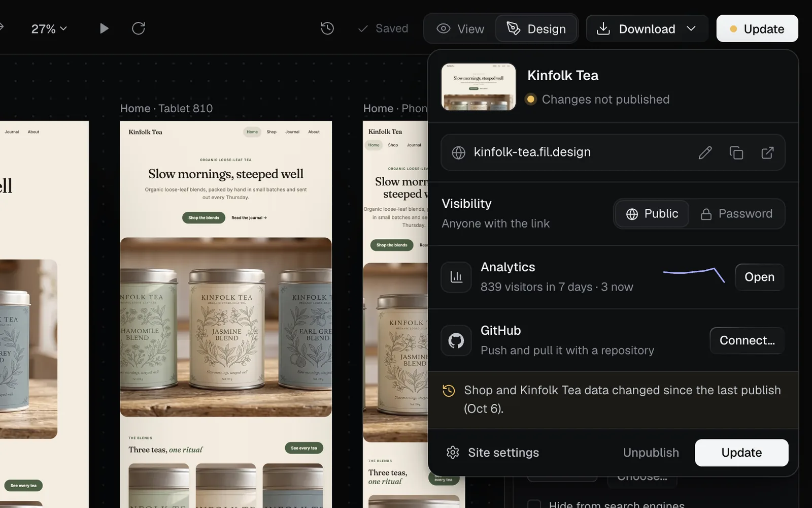The image size is (812, 508).
Task: Open the 27% zoom dropdown
Action: tap(49, 29)
